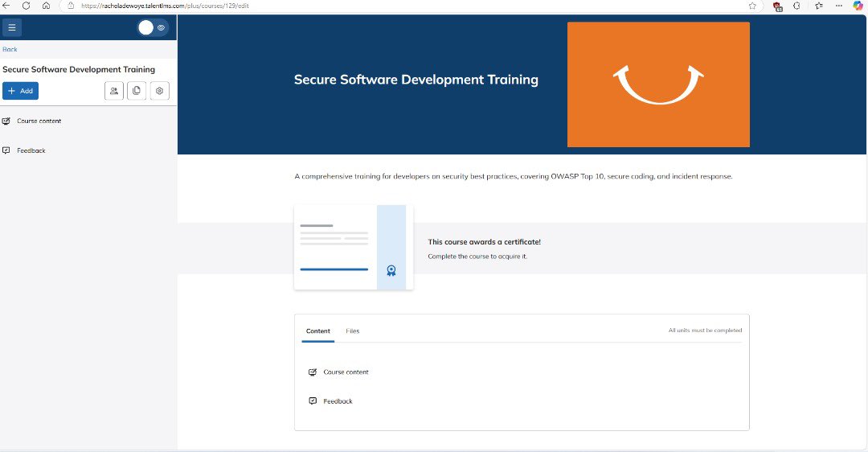This screenshot has width=868, height=452.
Task: Click the Course content icon in sidebar
Action: [6, 121]
